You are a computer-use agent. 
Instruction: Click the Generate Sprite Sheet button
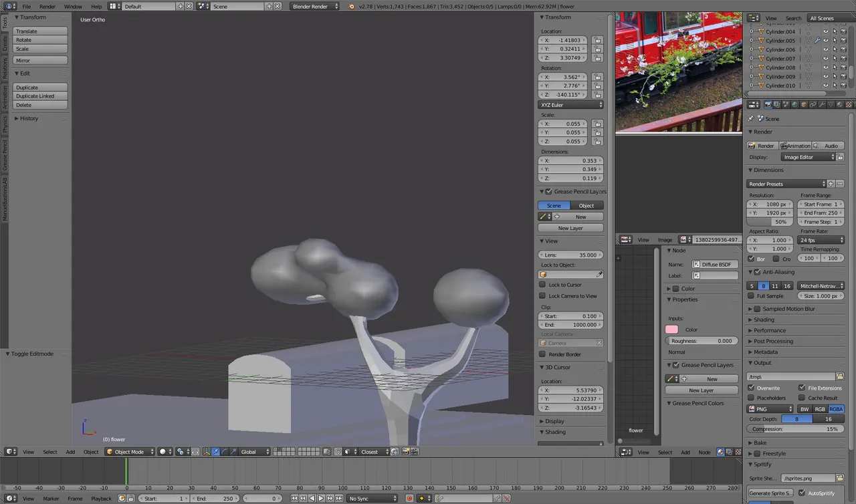[771, 493]
